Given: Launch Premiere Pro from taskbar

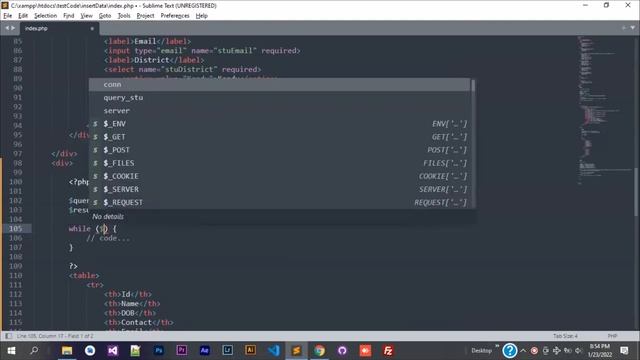Looking at the screenshot, I should coord(182,351).
